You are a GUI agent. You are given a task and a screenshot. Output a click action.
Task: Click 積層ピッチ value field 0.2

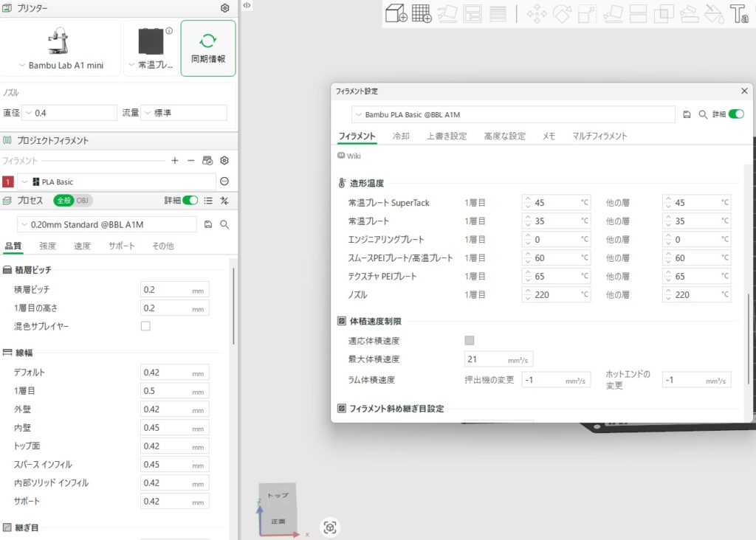point(174,289)
